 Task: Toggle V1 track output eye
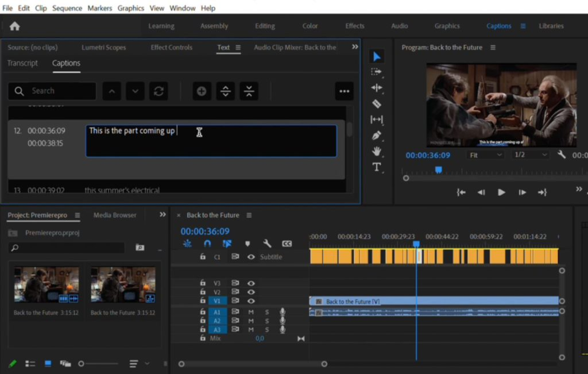click(251, 301)
